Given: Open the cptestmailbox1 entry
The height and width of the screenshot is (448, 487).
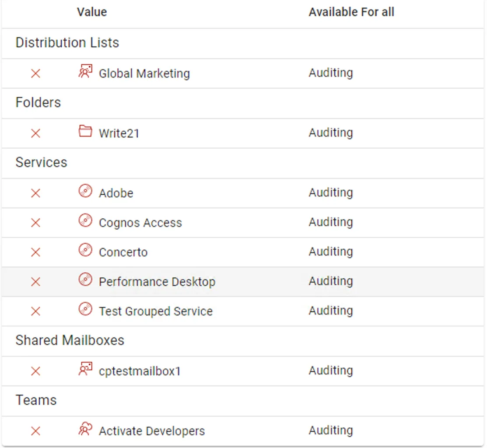Looking at the screenshot, I should (x=140, y=371).
